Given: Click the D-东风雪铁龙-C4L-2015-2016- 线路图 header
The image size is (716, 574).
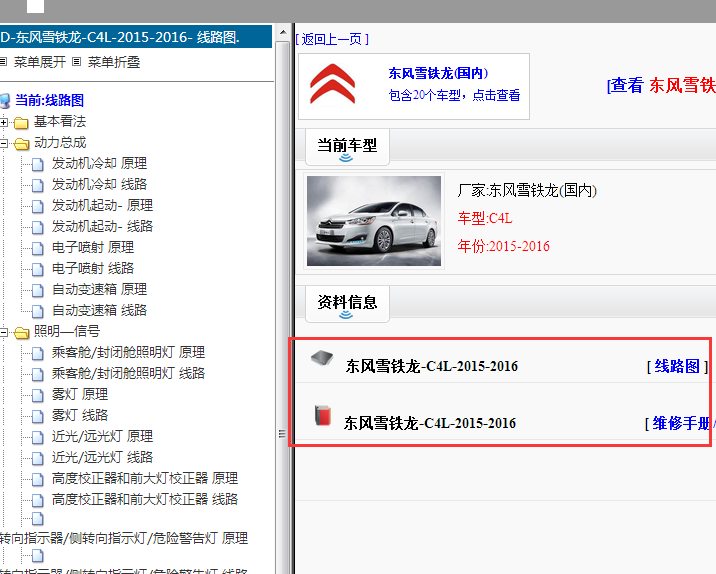Looking at the screenshot, I should (x=136, y=37).
